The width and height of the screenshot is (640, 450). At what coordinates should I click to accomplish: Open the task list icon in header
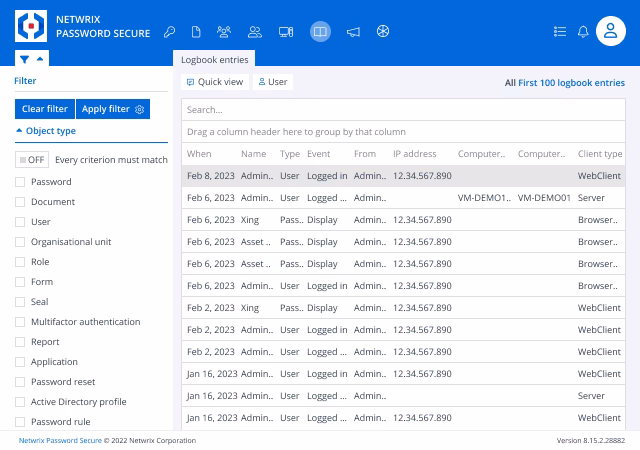pos(560,32)
